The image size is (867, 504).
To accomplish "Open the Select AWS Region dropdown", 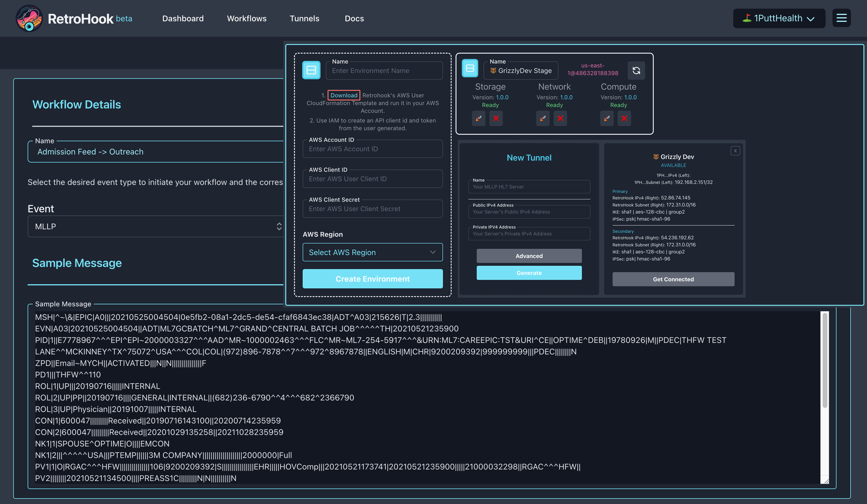I will [x=372, y=252].
